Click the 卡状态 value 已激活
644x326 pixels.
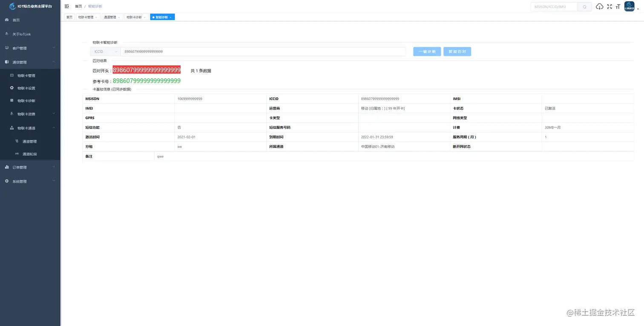pyautogui.click(x=550, y=109)
